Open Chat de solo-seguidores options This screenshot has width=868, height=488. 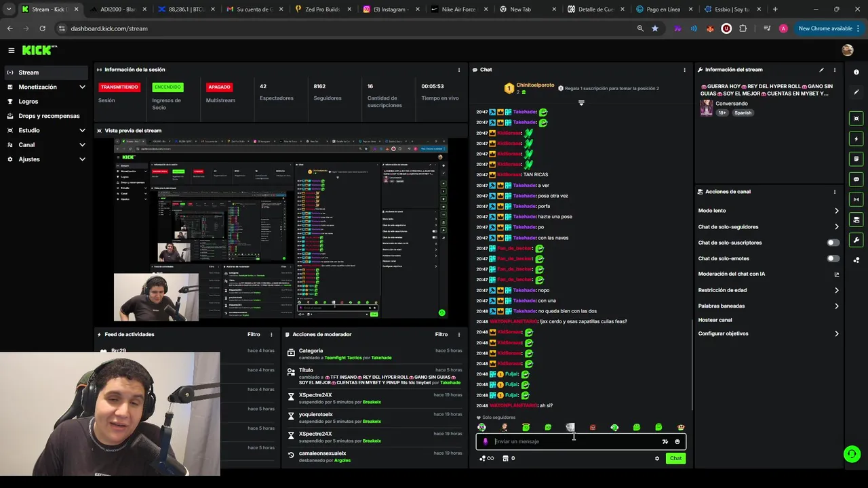click(x=768, y=227)
